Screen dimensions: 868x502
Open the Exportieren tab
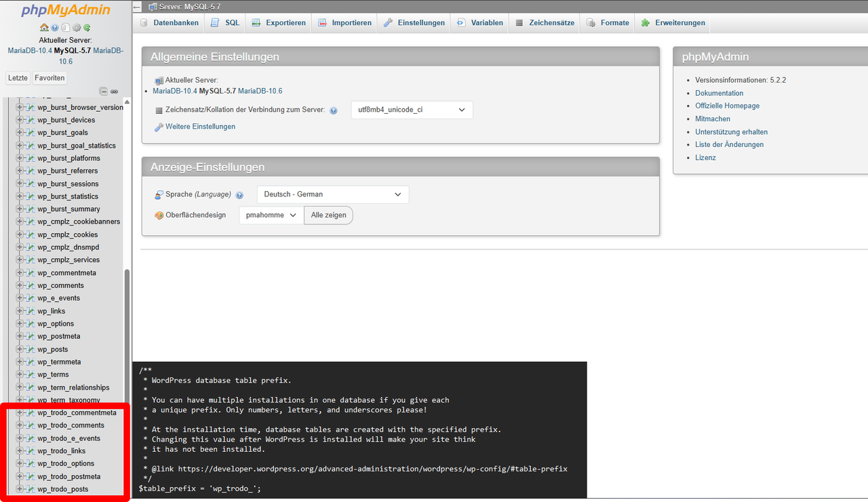(x=279, y=22)
